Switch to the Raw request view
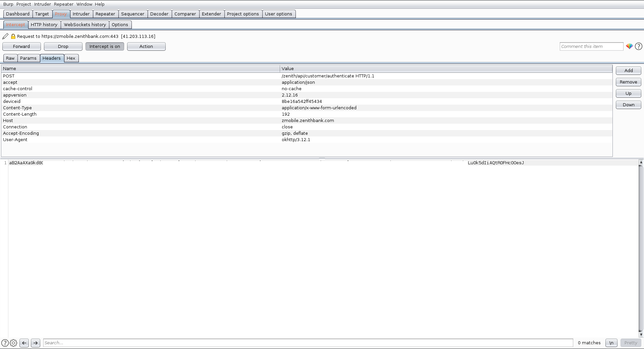 10,58
